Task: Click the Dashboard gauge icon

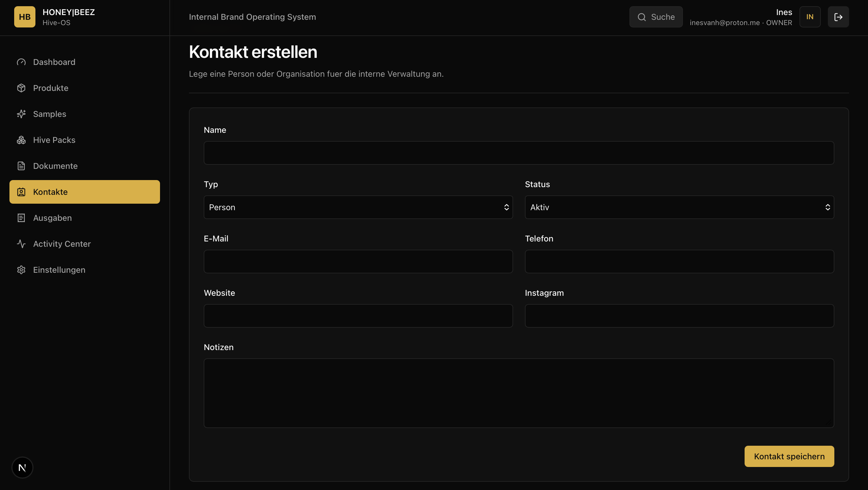Action: point(21,62)
